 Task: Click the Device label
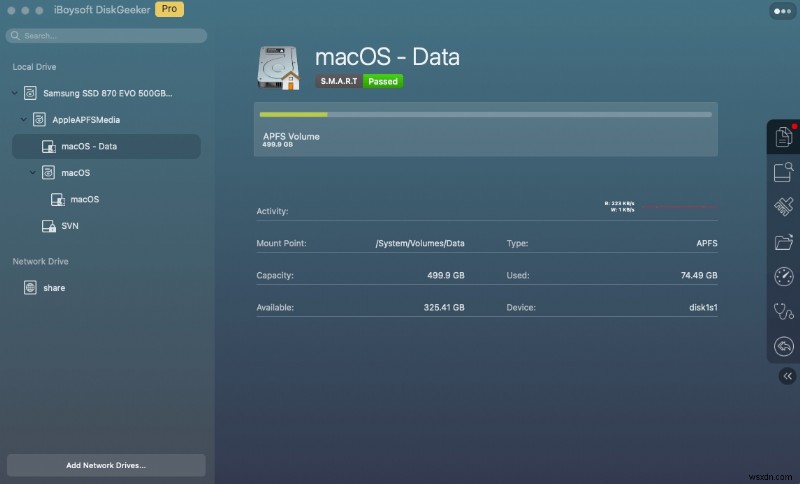click(521, 308)
